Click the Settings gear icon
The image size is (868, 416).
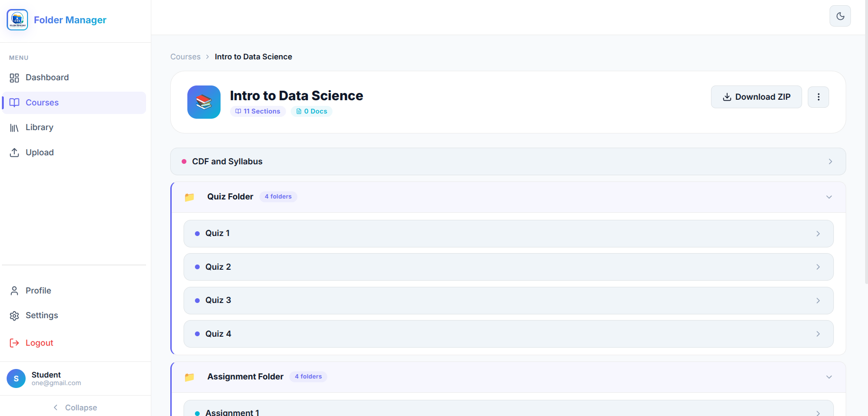(x=14, y=316)
